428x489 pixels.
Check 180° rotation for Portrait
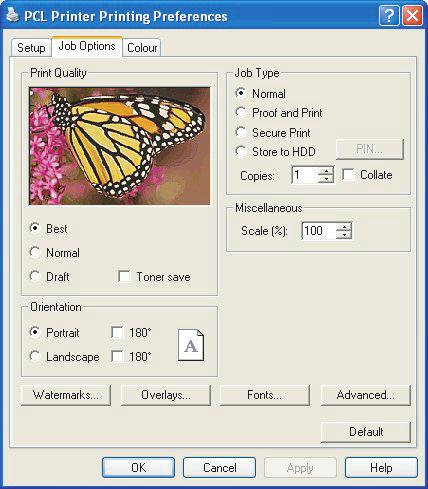pos(117,332)
